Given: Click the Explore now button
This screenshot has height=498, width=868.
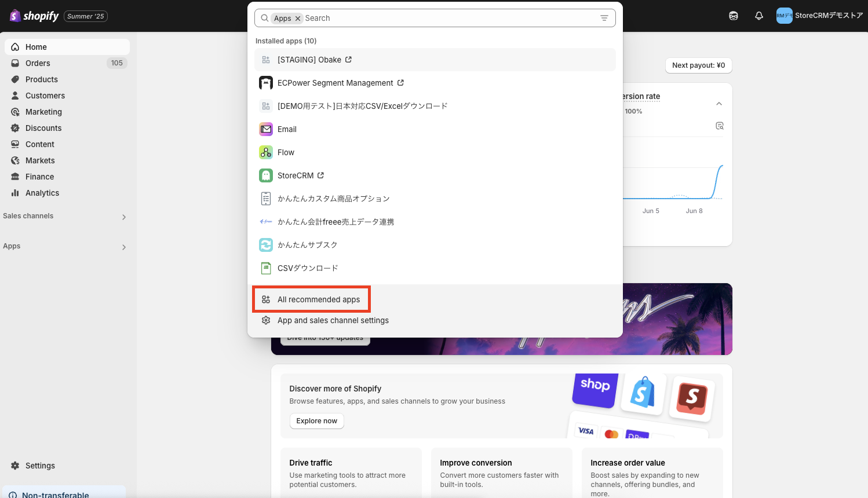Looking at the screenshot, I should point(317,421).
